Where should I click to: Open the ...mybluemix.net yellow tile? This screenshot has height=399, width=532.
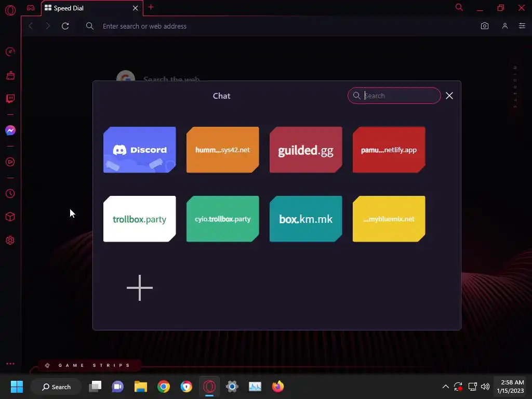[389, 219]
